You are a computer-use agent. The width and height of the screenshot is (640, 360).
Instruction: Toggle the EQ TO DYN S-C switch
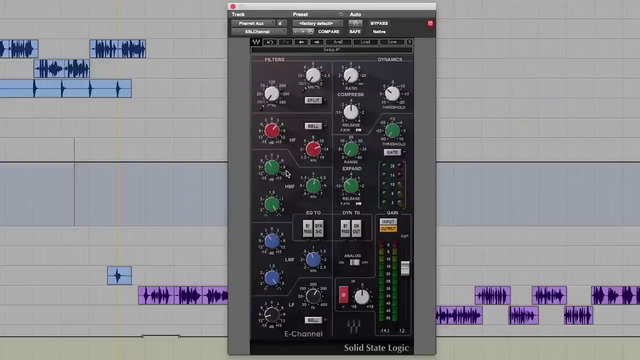318,229
